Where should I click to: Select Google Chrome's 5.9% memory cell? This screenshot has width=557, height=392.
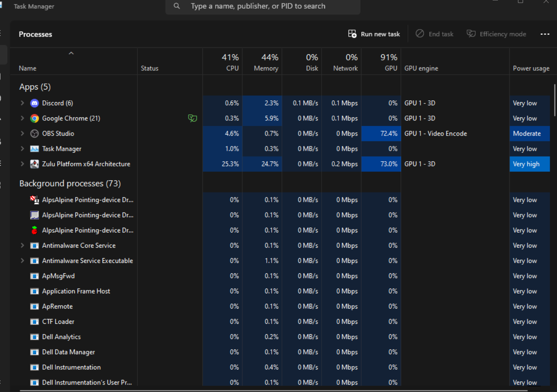click(262, 118)
